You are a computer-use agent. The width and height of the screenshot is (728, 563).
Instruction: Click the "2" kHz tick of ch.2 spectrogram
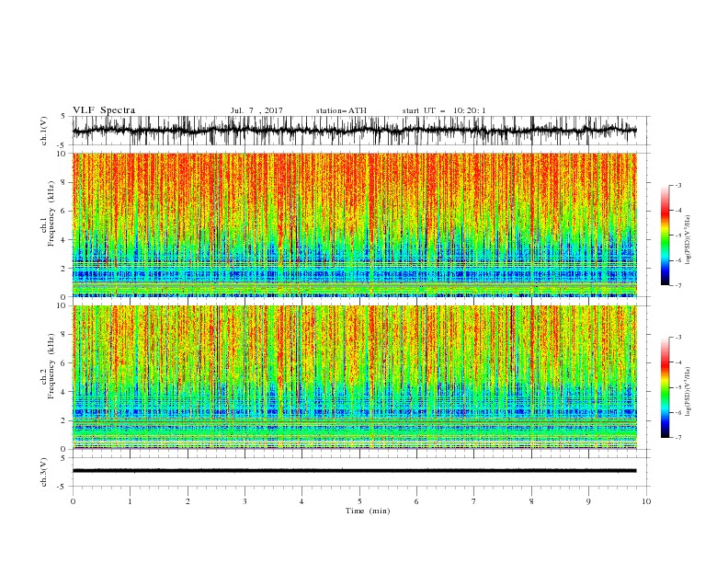(x=63, y=420)
